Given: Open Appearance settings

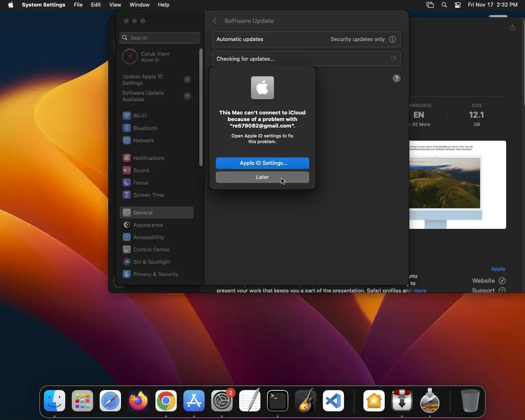Looking at the screenshot, I should pyautogui.click(x=157, y=225).
